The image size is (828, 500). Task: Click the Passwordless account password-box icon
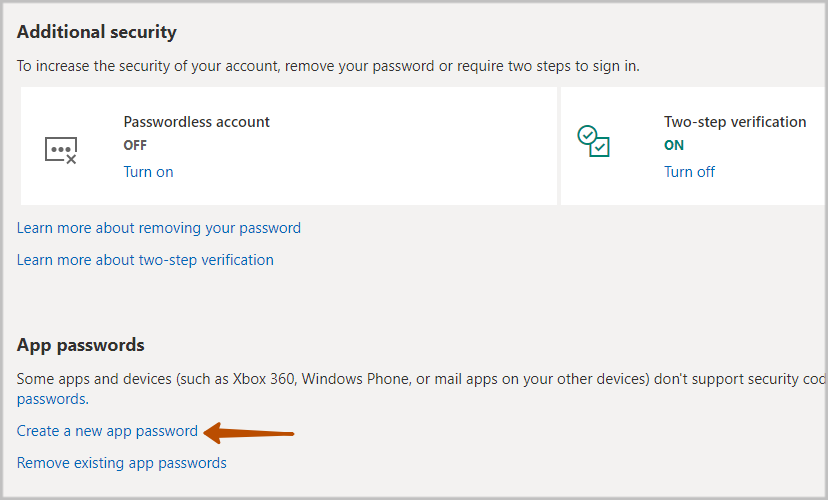point(61,150)
